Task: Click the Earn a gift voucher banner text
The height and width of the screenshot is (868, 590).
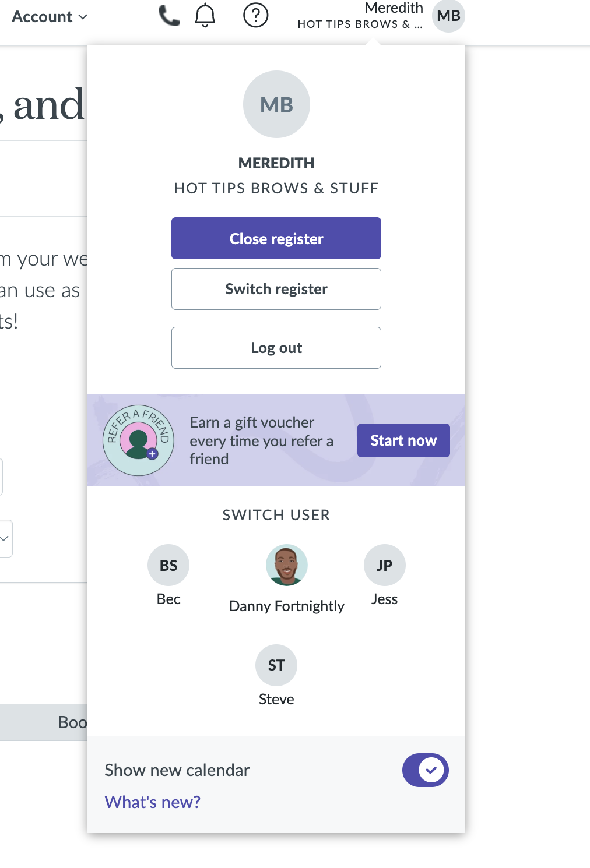Action: [x=261, y=440]
